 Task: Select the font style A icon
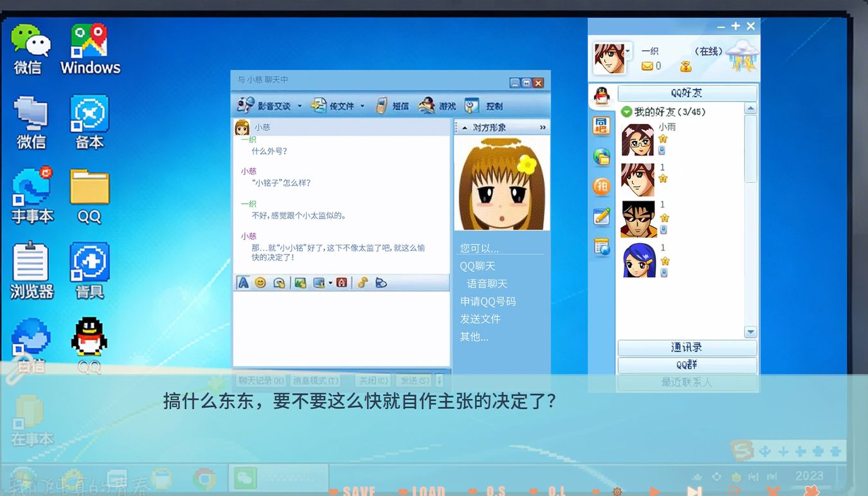tap(243, 282)
